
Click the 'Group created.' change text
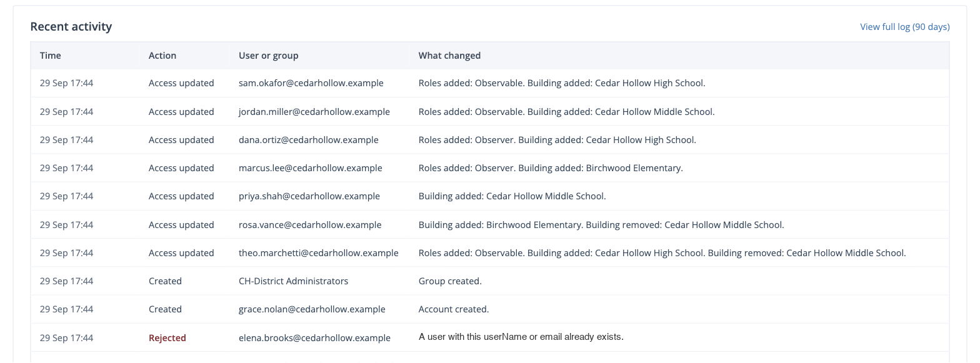pyautogui.click(x=450, y=281)
